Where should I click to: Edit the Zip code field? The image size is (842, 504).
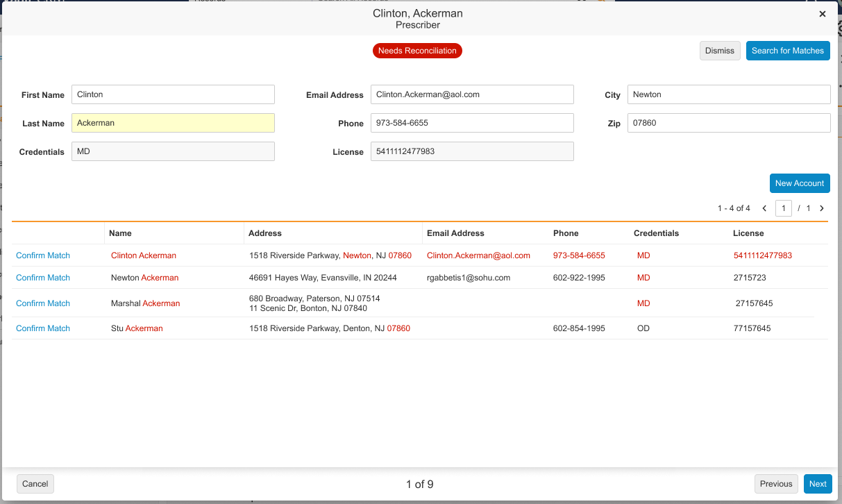[729, 123]
